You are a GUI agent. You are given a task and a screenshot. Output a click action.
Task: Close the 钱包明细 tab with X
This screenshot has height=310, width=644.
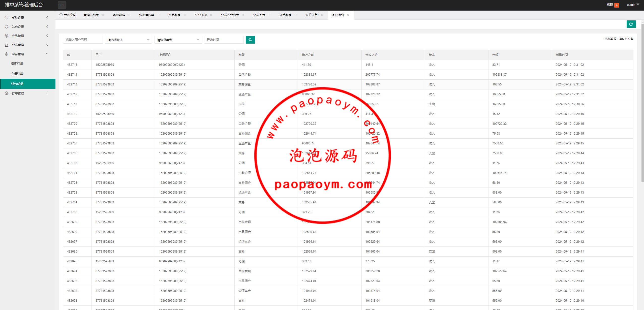(348, 15)
